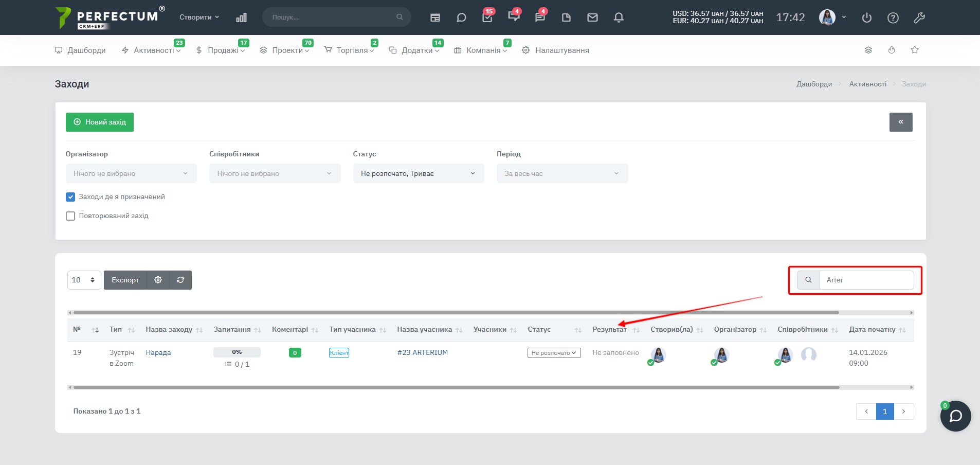The image size is (980, 465).
Task: Click the 'Новий захід' button
Action: 100,122
